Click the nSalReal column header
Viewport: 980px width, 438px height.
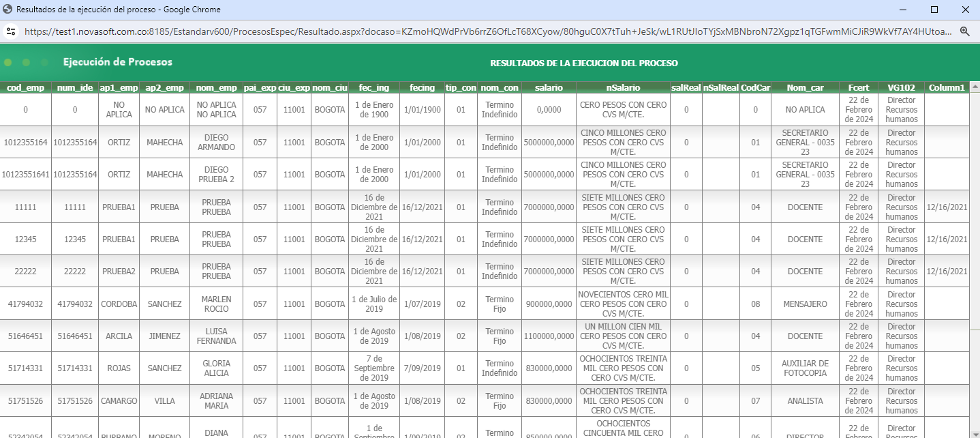click(x=721, y=88)
